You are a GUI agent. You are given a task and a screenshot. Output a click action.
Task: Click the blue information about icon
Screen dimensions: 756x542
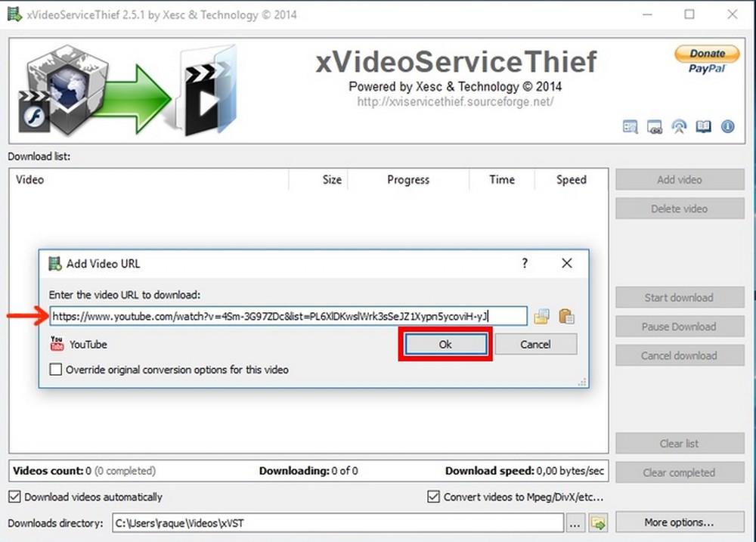[727, 126]
